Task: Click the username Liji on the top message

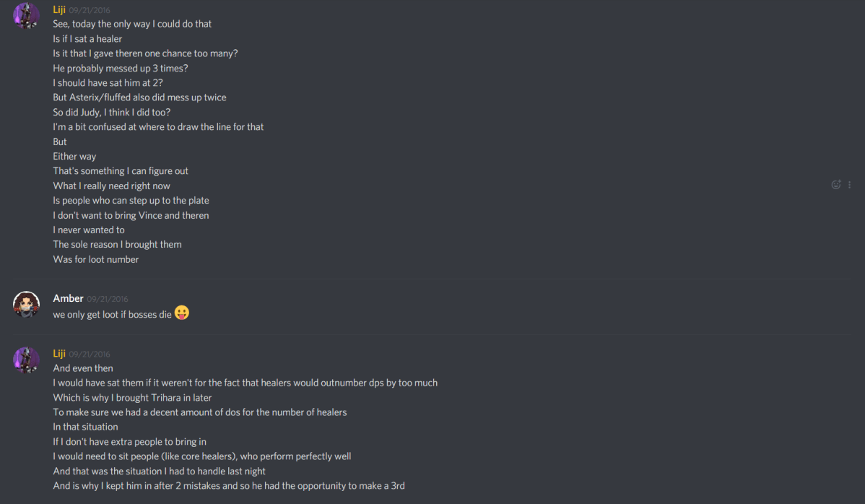Action: pyautogui.click(x=59, y=9)
